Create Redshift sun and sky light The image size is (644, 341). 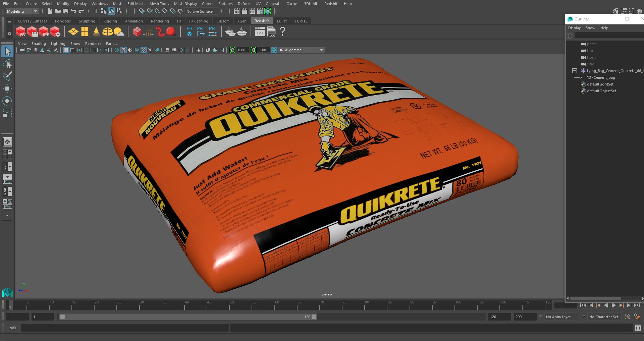(119, 32)
